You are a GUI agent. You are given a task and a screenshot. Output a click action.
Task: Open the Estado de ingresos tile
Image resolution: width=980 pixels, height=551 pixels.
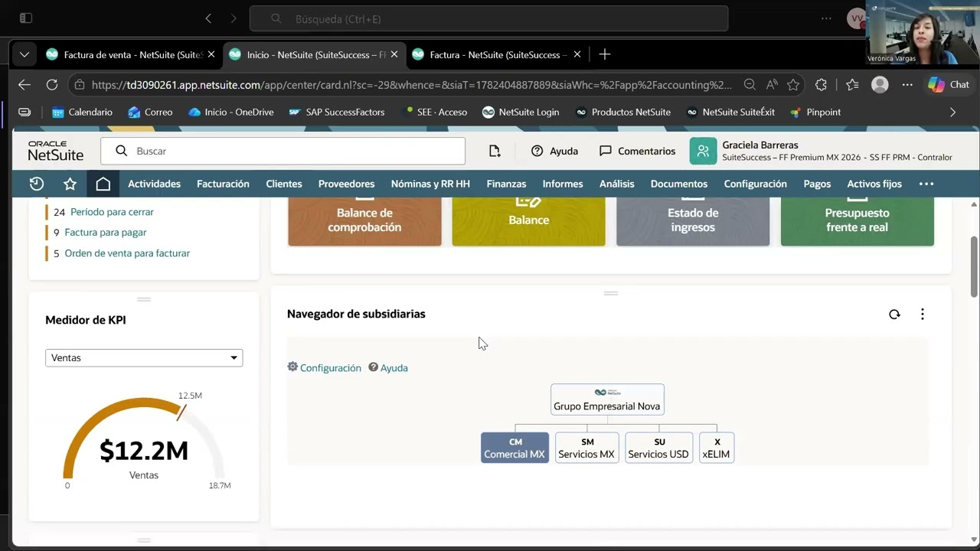[693, 222]
